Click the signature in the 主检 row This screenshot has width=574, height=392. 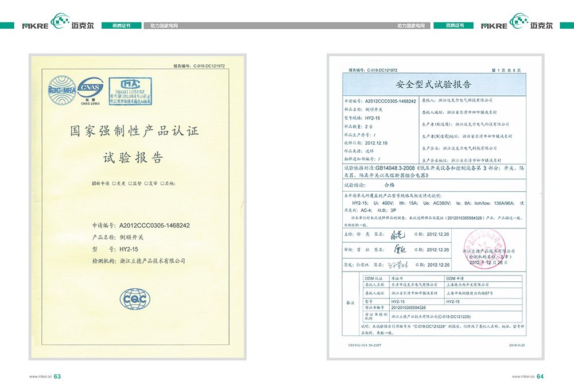click(x=398, y=235)
